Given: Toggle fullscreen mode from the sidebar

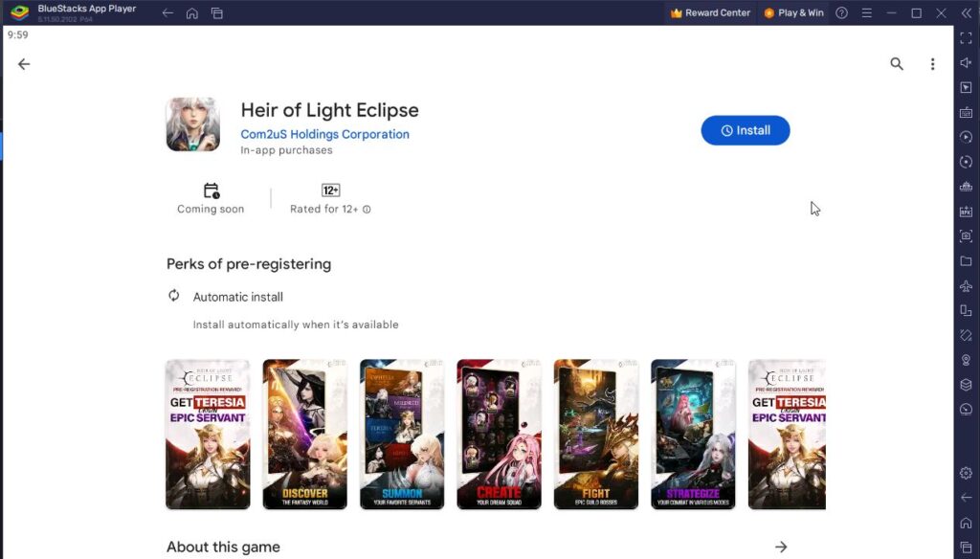Looking at the screenshot, I should (x=966, y=38).
